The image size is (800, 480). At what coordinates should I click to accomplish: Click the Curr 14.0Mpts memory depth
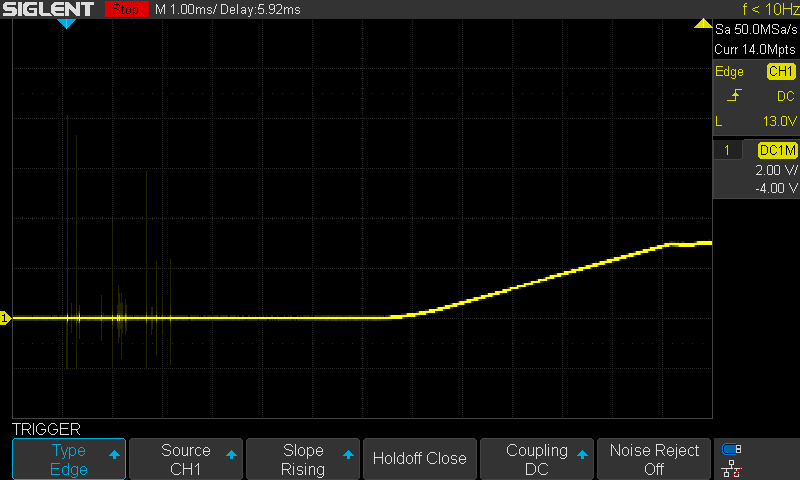(755, 49)
